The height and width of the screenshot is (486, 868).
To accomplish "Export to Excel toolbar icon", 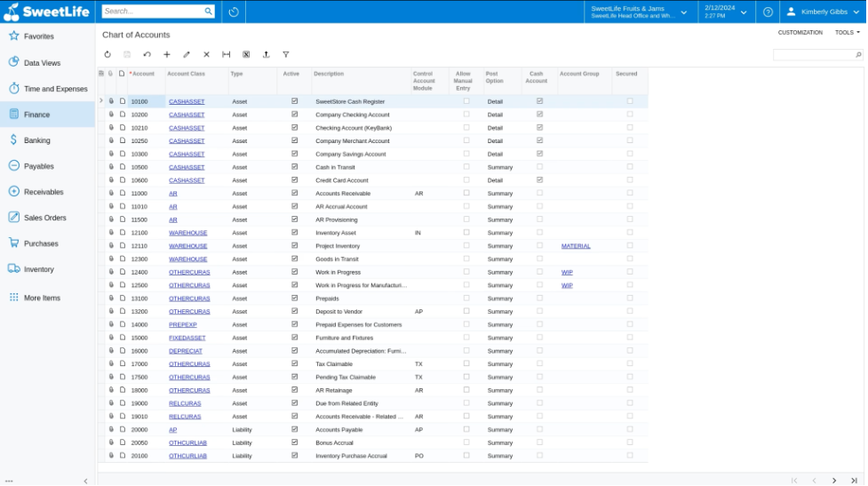I will click(246, 54).
